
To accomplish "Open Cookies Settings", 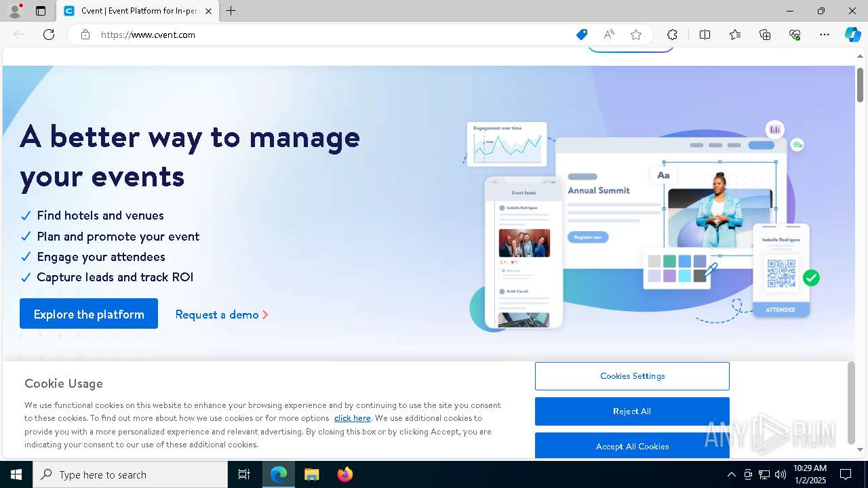I will click(632, 376).
